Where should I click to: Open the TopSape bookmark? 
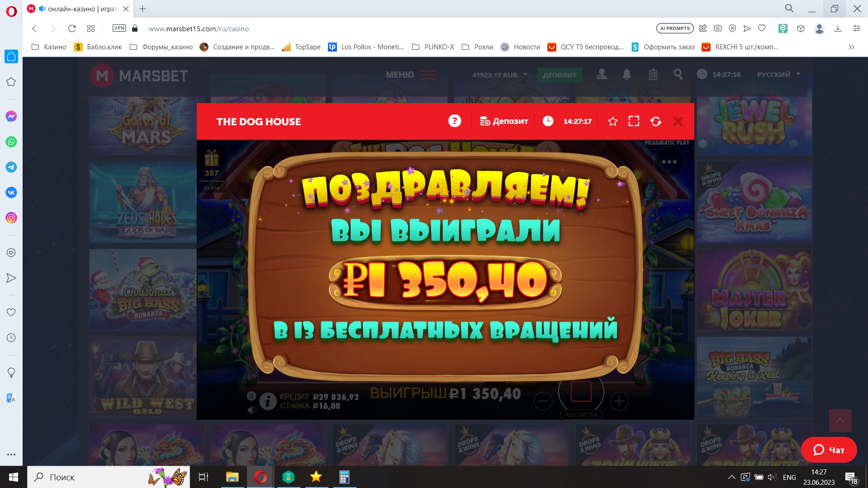pos(301,47)
